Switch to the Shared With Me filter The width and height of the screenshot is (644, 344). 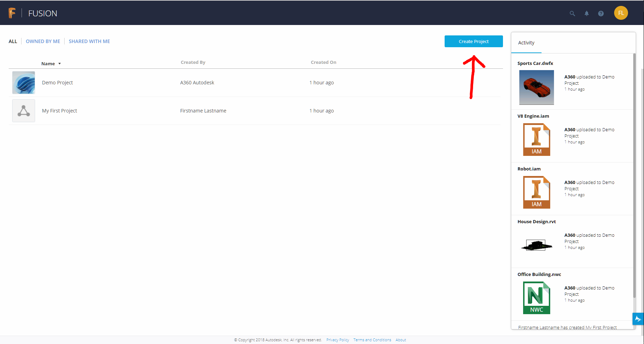coord(89,41)
